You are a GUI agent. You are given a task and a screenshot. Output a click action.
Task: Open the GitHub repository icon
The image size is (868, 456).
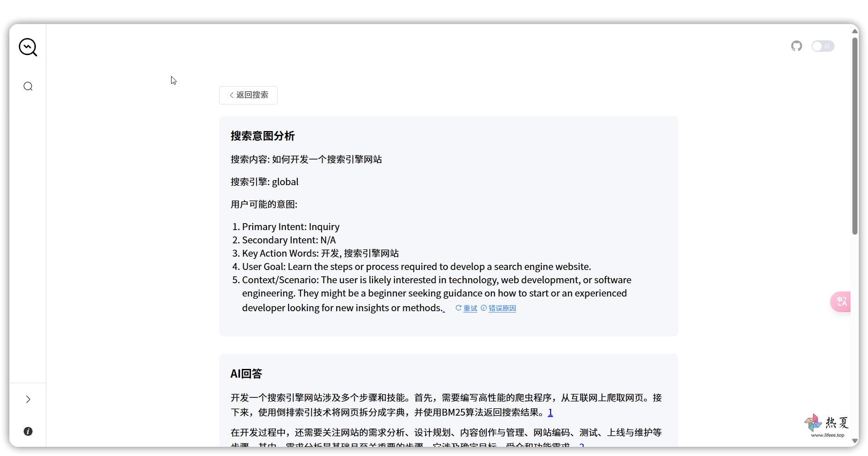click(796, 46)
